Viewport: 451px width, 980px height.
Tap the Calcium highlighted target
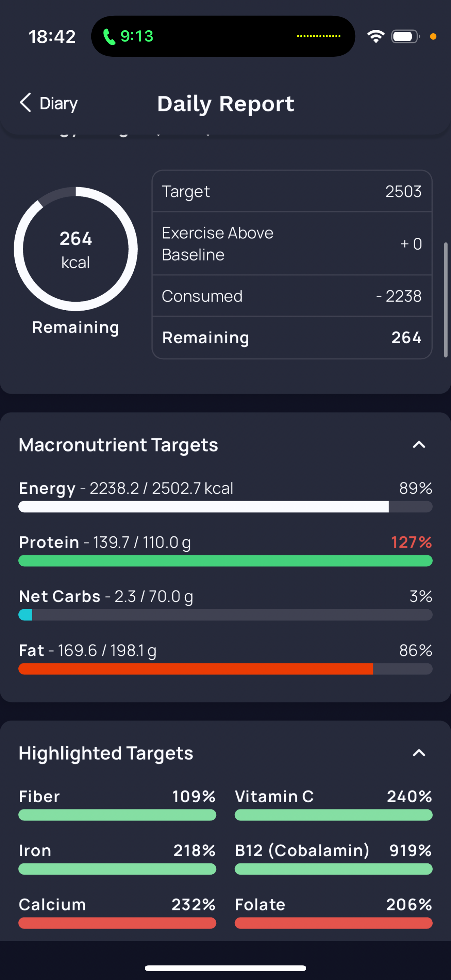[117, 912]
